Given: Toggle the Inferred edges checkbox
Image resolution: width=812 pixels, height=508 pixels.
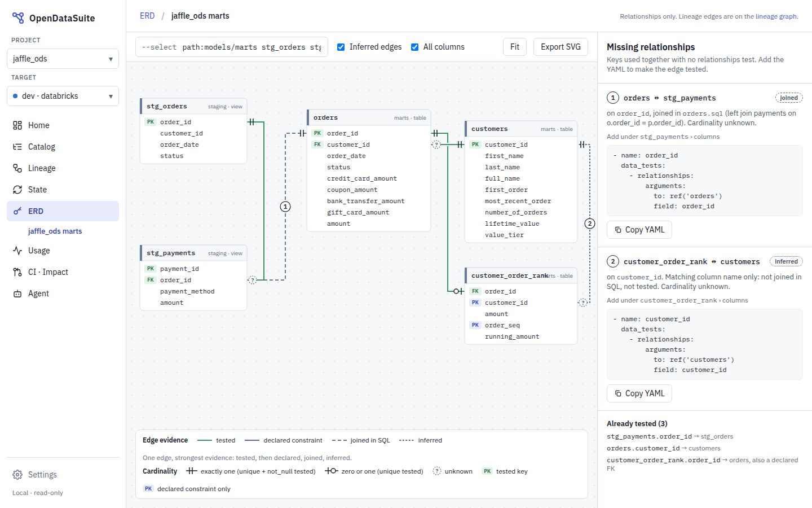Looking at the screenshot, I should coord(341,47).
